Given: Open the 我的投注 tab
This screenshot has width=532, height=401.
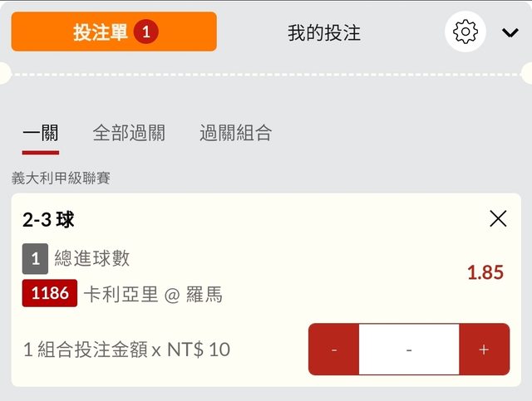Looking at the screenshot, I should tap(324, 33).
